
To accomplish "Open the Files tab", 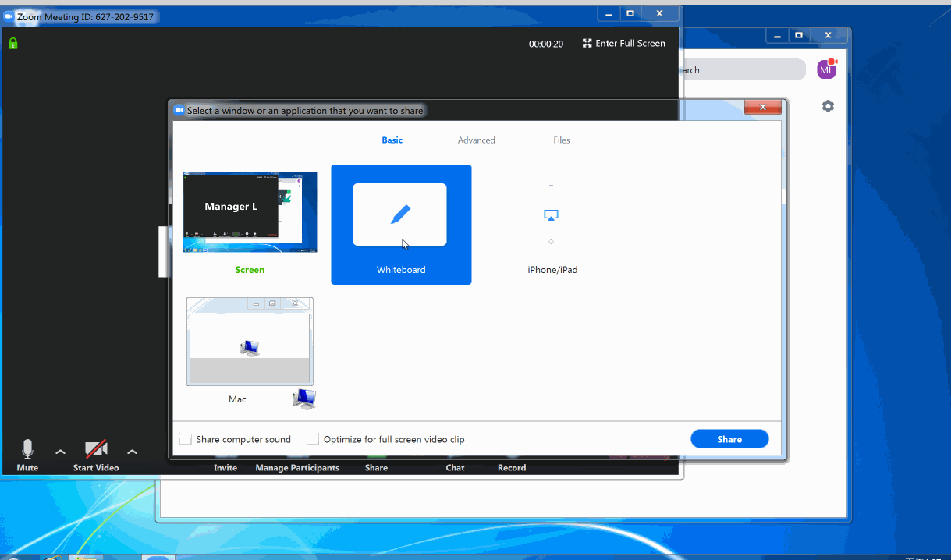I will (x=562, y=140).
